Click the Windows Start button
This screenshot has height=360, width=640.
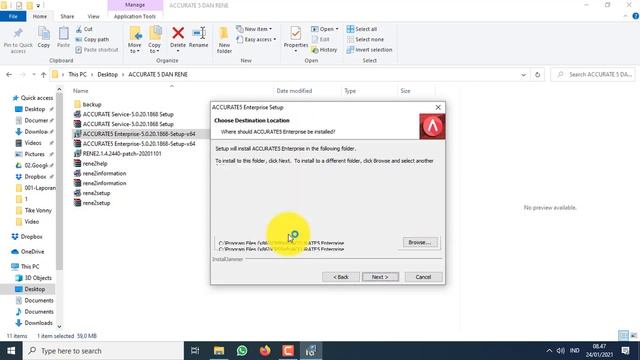point(11,351)
